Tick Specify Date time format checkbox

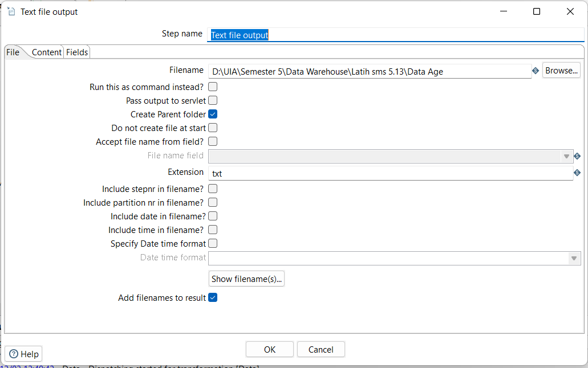213,243
